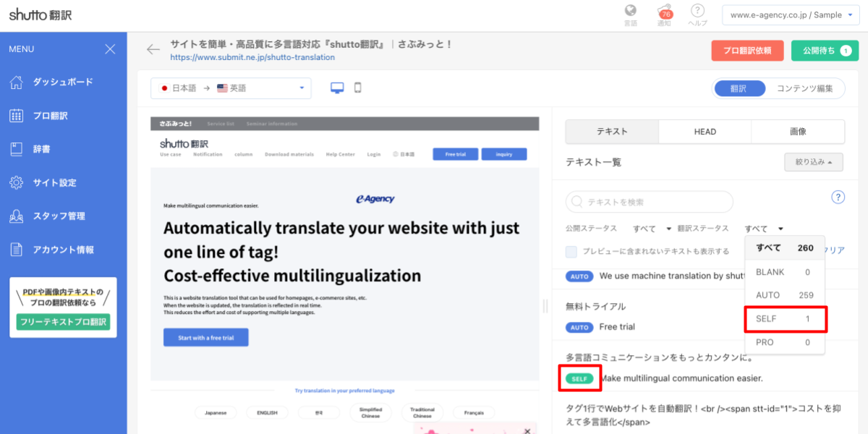Image resolution: width=868 pixels, height=434 pixels.
Task: Open the submit.ne.jp/shutto-translation URL link
Action: pyautogui.click(x=252, y=57)
